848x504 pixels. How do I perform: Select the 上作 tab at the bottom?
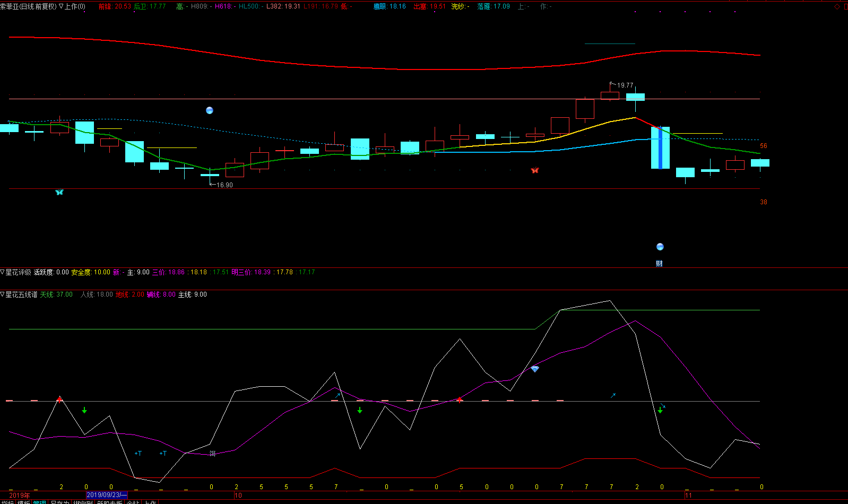pos(151,502)
